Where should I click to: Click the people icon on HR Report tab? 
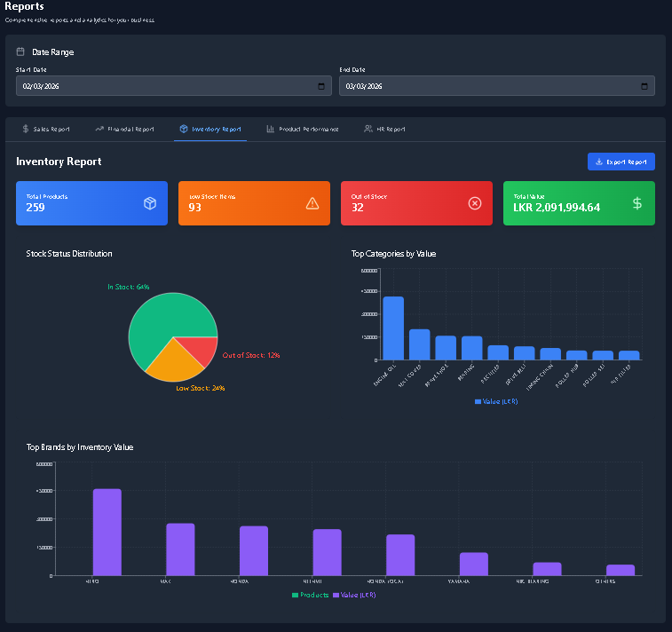tap(368, 129)
